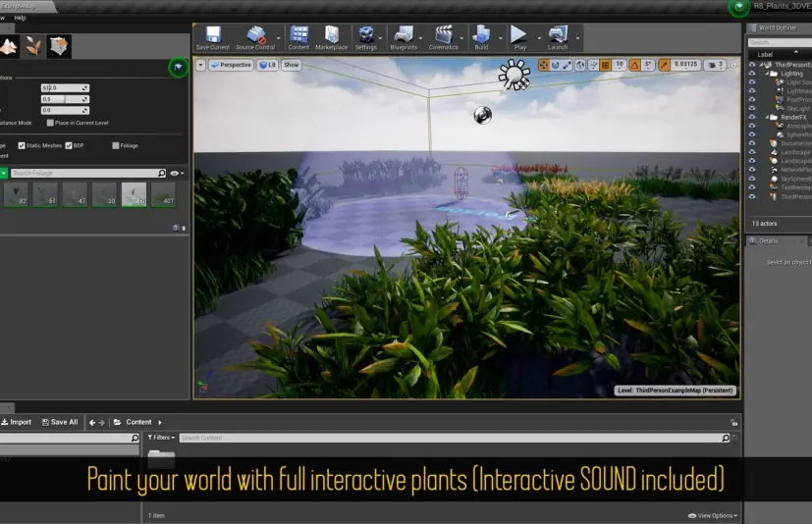Open Blueprints dropdown arrow

(420, 38)
